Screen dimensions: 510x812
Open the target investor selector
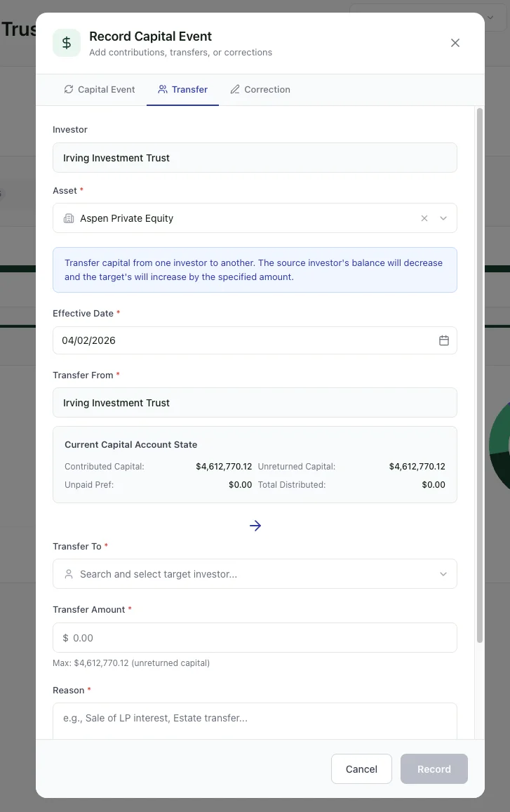tap(255, 573)
